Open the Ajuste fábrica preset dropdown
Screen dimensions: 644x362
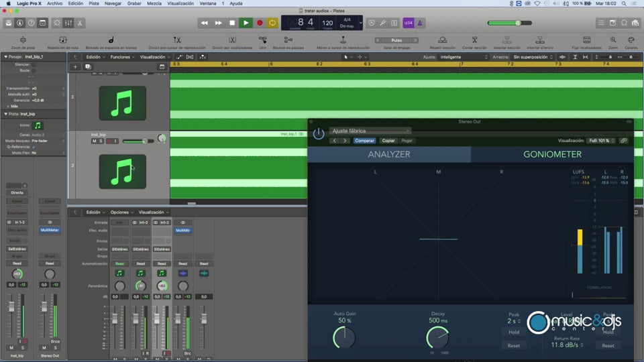click(370, 131)
